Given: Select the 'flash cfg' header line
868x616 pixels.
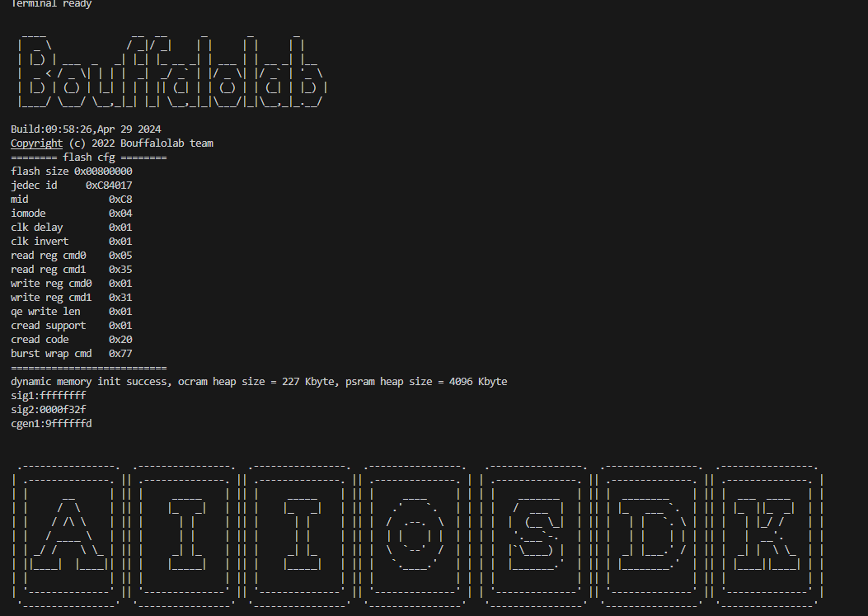Looking at the screenshot, I should click(x=88, y=158).
